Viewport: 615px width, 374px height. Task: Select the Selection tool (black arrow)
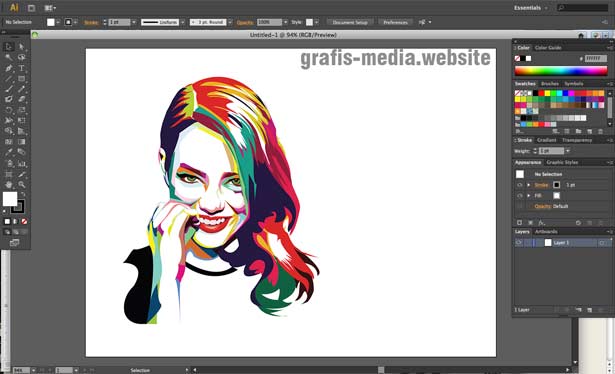[x=9, y=47]
